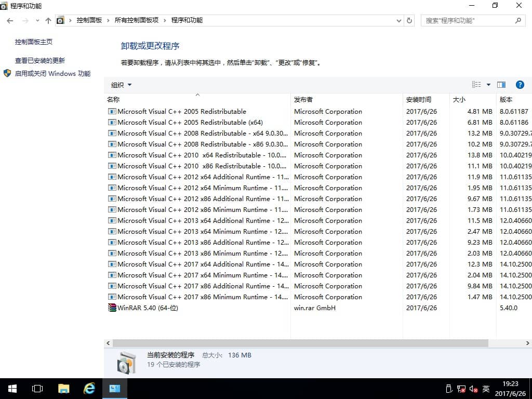Go to 控制面板主页 link
Viewport: 532px width, 399px height.
34,42
